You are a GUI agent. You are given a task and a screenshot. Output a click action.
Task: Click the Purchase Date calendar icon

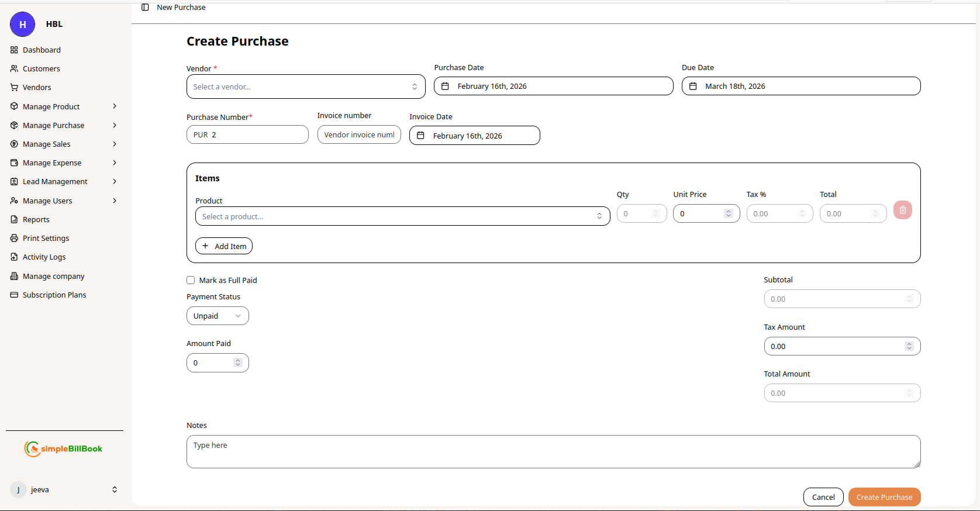[445, 86]
